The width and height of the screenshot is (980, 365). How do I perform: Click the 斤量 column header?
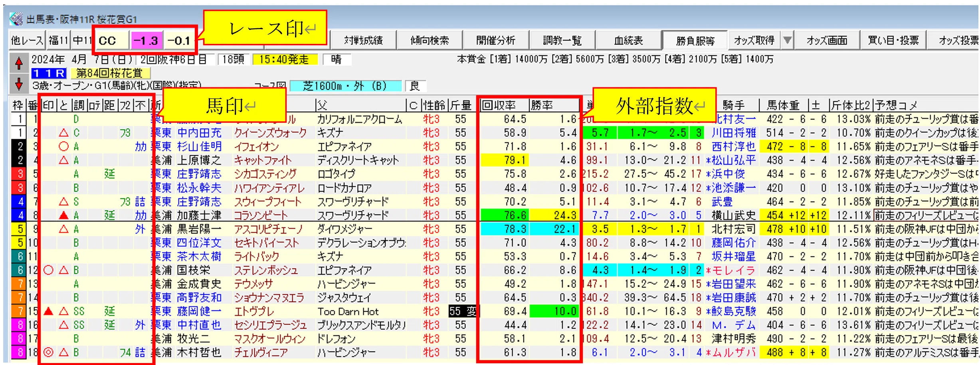tap(463, 105)
